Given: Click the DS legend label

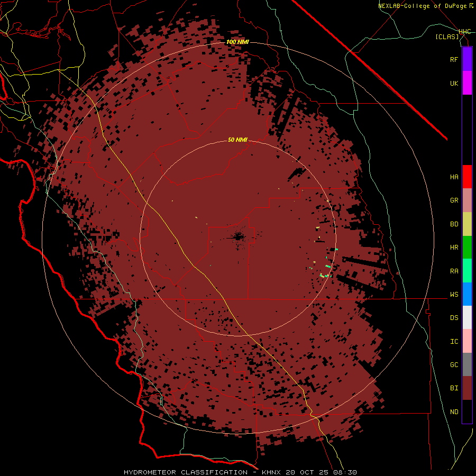Looking at the screenshot, I should coord(454,318).
